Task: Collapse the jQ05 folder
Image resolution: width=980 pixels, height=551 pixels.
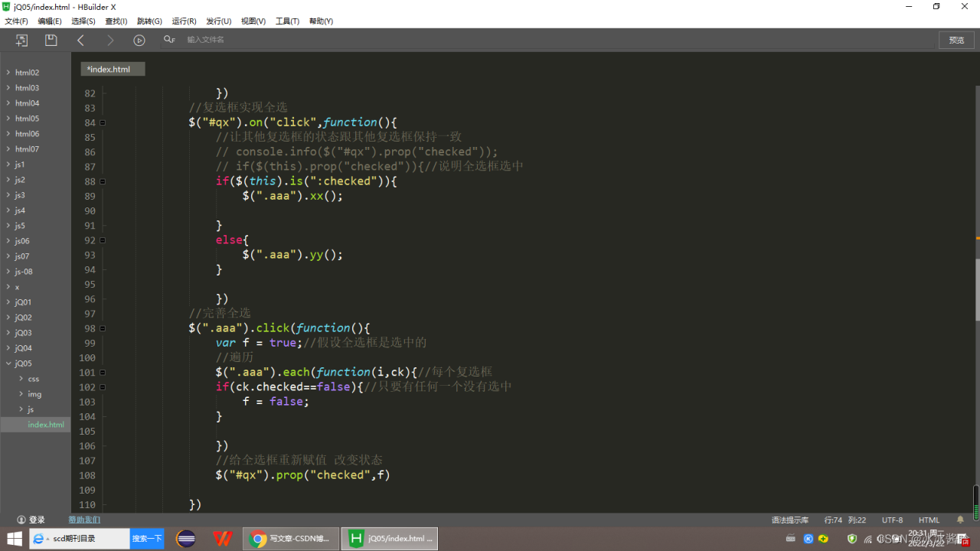Action: [8, 364]
